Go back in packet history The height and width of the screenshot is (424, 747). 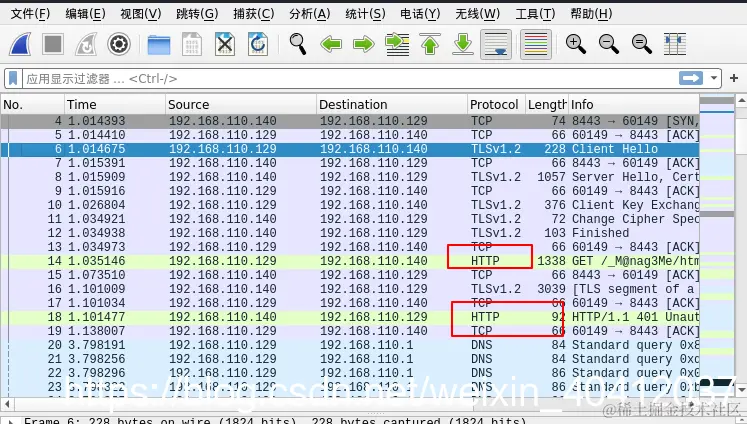pyautogui.click(x=331, y=44)
